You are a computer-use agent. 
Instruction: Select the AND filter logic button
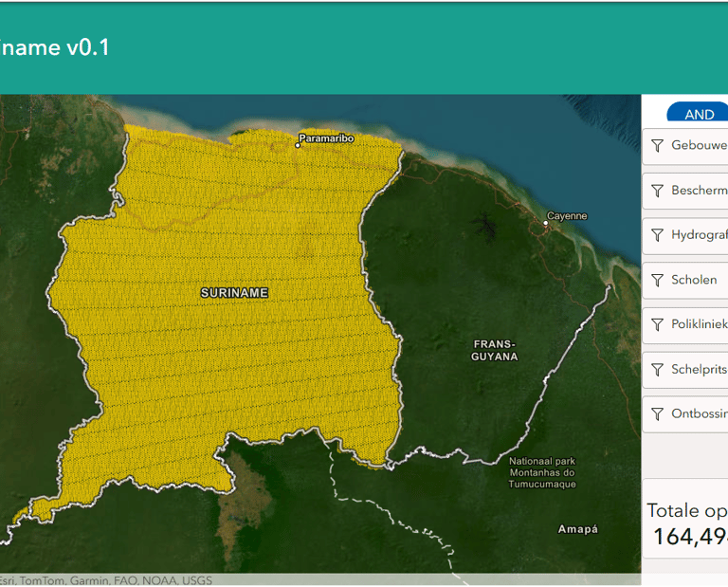698,112
